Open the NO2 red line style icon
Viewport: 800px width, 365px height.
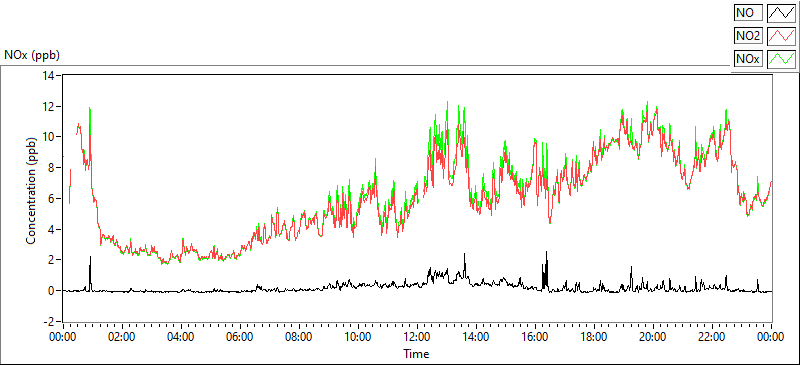782,36
